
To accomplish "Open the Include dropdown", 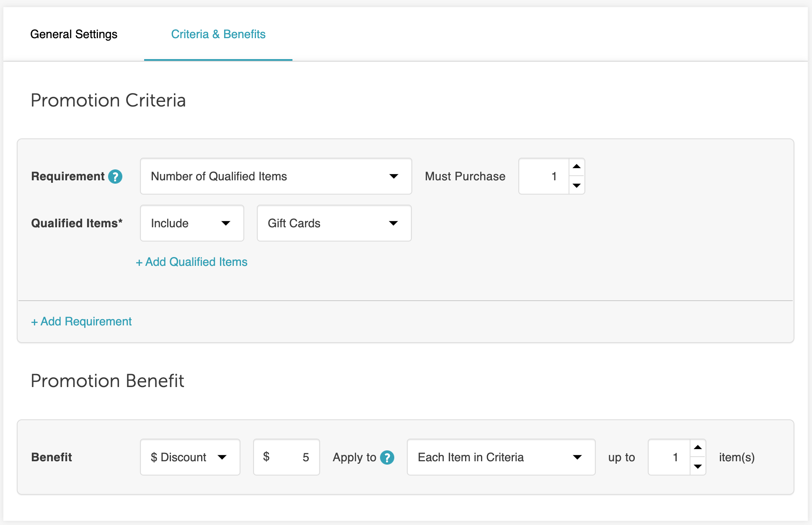I will click(192, 223).
